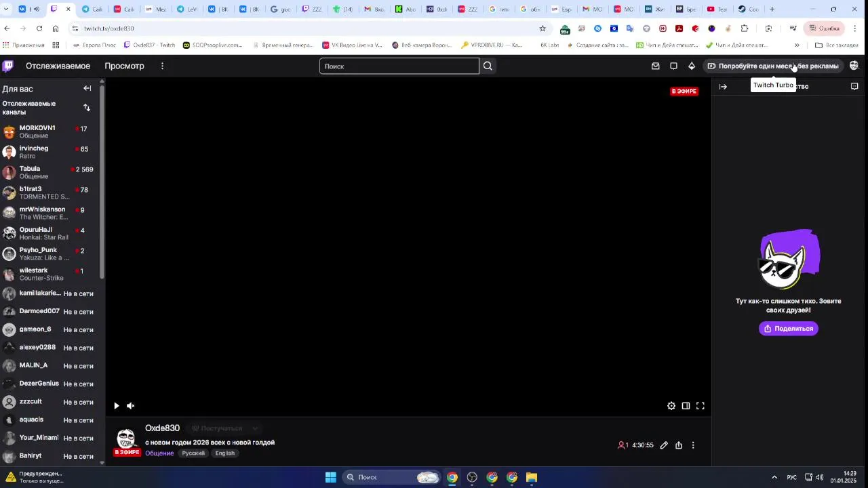
Task: Toggle theatre mode in the player
Action: (686, 406)
